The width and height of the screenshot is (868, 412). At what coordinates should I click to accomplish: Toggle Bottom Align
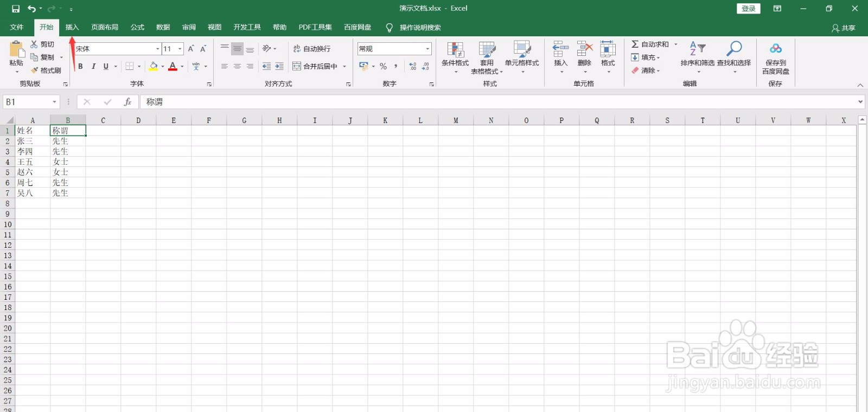[250, 49]
